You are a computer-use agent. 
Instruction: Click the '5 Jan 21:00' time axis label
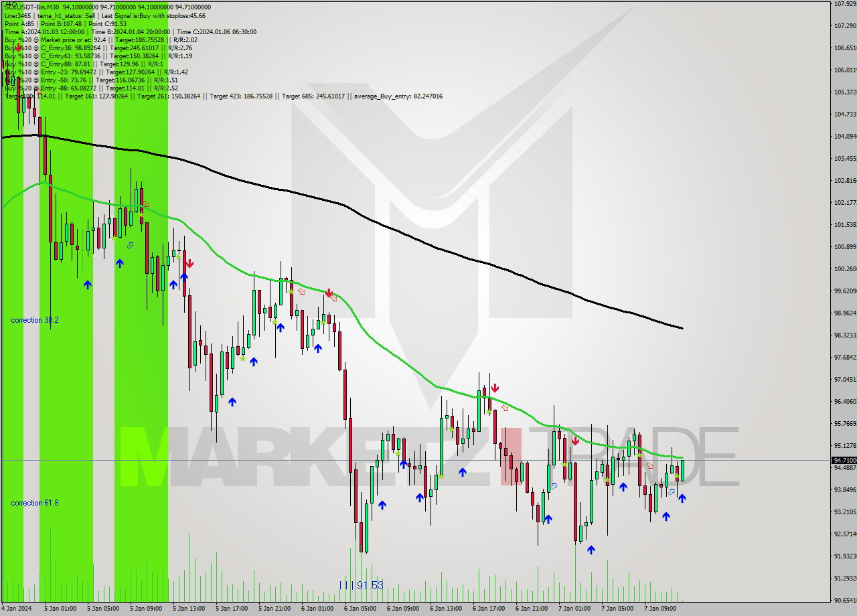(x=275, y=609)
